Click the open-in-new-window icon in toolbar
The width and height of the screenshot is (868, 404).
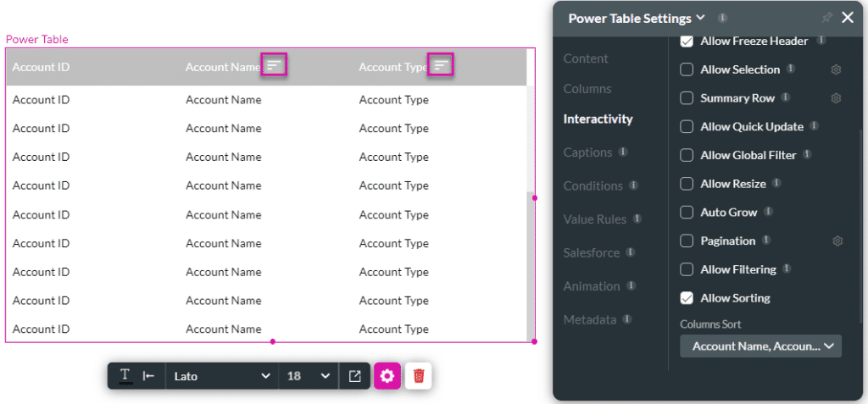click(354, 376)
